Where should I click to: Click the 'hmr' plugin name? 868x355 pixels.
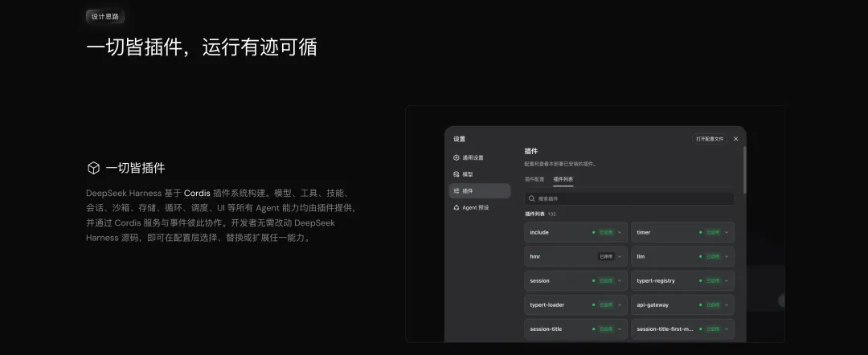(534, 256)
